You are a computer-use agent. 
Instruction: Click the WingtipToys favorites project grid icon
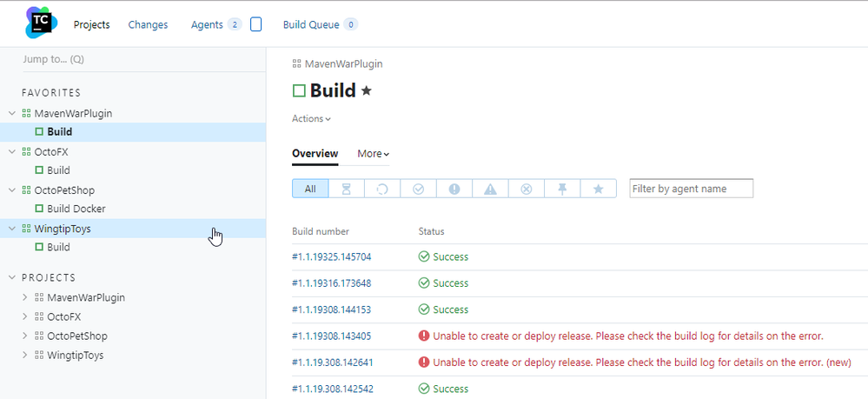[26, 229]
